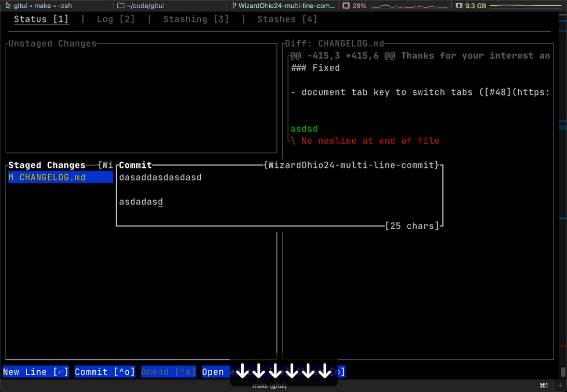
Task: Click the Commit popup title
Action: pos(135,165)
